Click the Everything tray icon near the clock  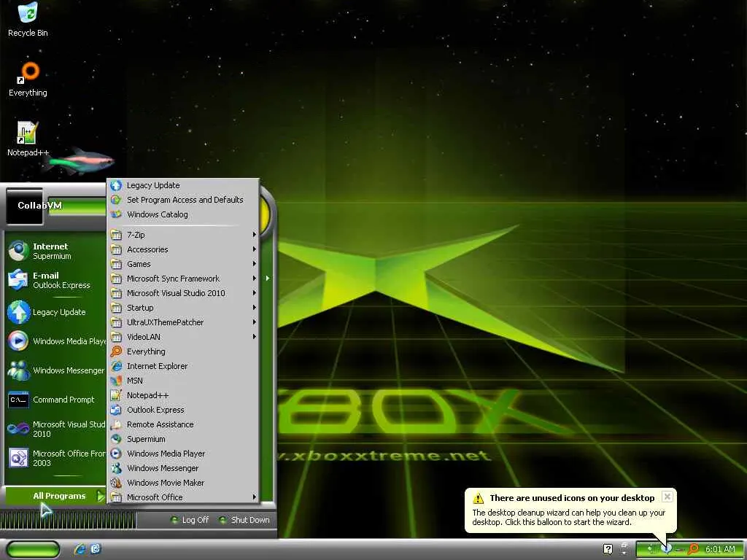coord(693,549)
